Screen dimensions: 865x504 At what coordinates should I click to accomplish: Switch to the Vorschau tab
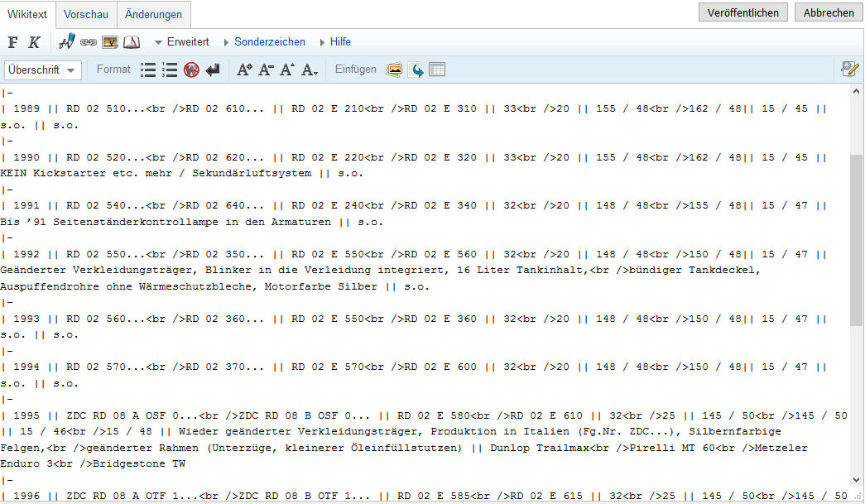[86, 14]
